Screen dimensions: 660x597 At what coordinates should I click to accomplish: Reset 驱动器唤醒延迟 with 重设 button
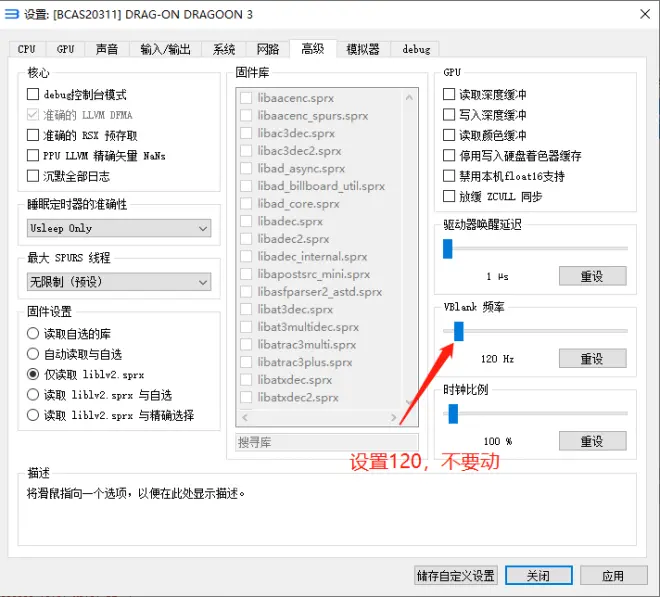(x=592, y=276)
